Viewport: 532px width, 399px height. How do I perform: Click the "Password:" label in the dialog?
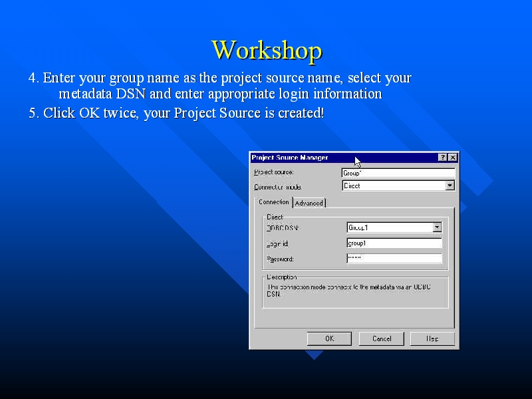click(x=280, y=259)
